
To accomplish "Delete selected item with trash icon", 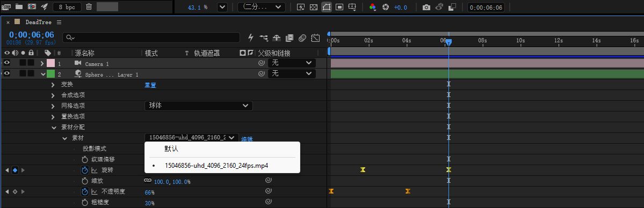I will click(x=89, y=6).
